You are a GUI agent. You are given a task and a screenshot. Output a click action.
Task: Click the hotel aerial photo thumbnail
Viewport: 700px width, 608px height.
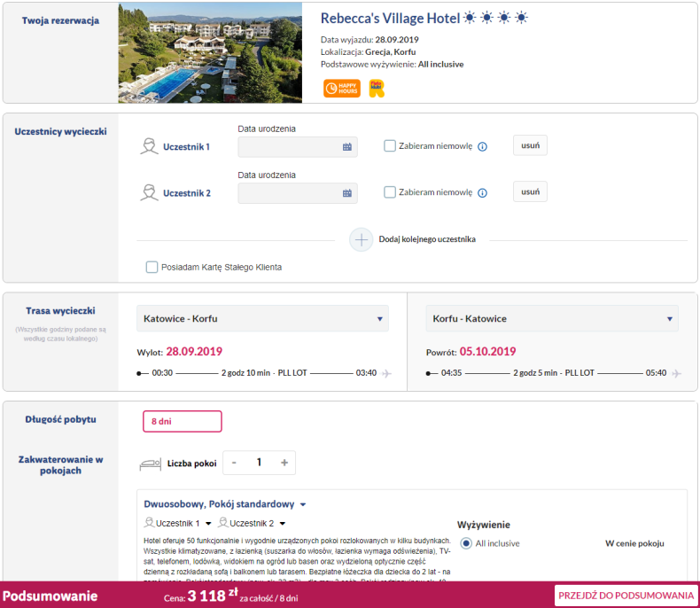(210, 52)
